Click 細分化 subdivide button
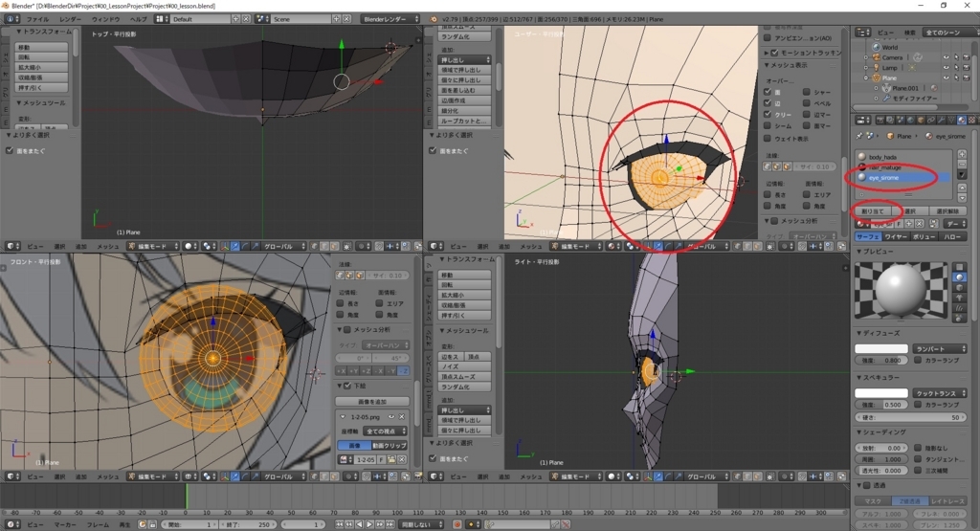Image resolution: width=980 pixels, height=531 pixels. [465, 111]
